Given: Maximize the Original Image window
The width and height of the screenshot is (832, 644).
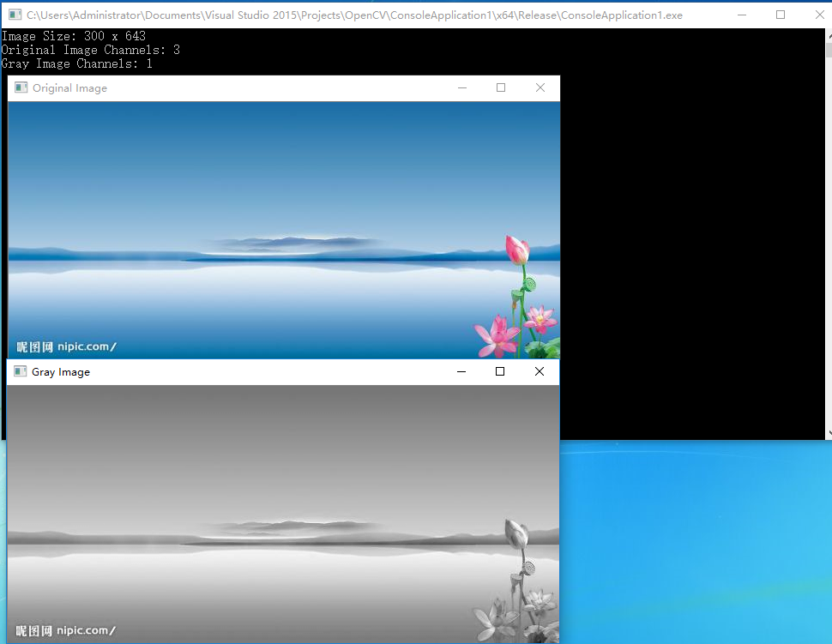Looking at the screenshot, I should tap(501, 87).
